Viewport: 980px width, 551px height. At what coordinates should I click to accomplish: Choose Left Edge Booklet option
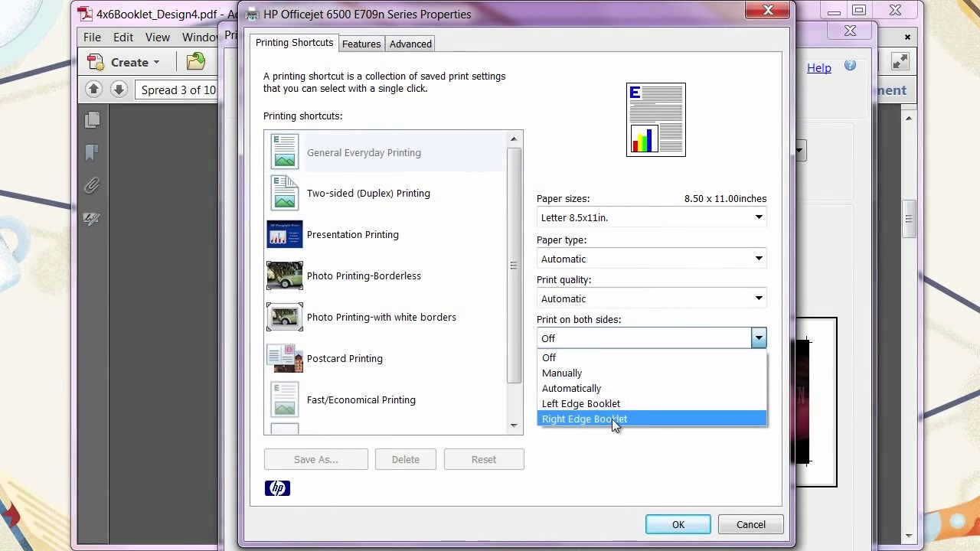pyautogui.click(x=652, y=403)
